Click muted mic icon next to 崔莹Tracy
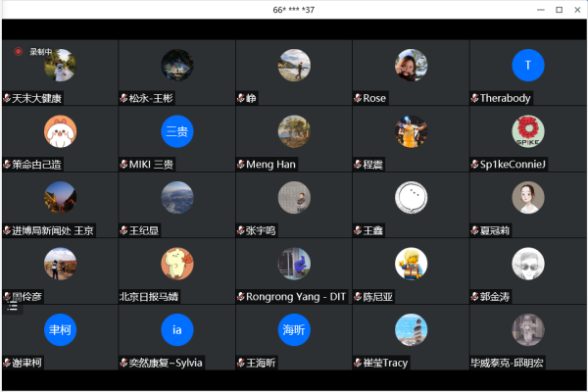The width and height of the screenshot is (588, 392). (x=358, y=363)
